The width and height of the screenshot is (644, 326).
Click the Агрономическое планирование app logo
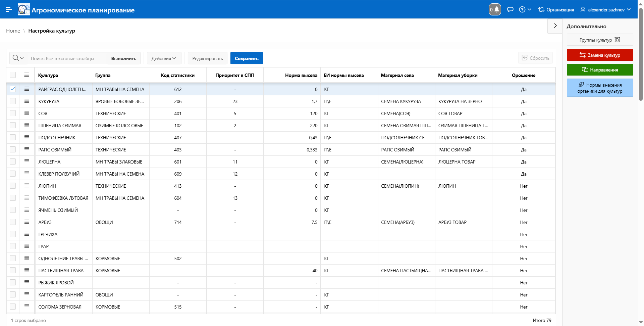pos(24,10)
